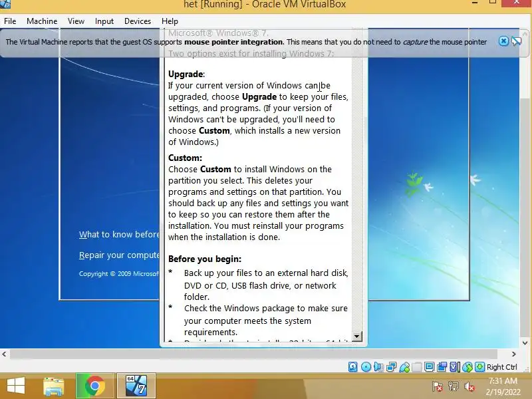
Task: Open the View menu
Action: pyautogui.click(x=76, y=21)
